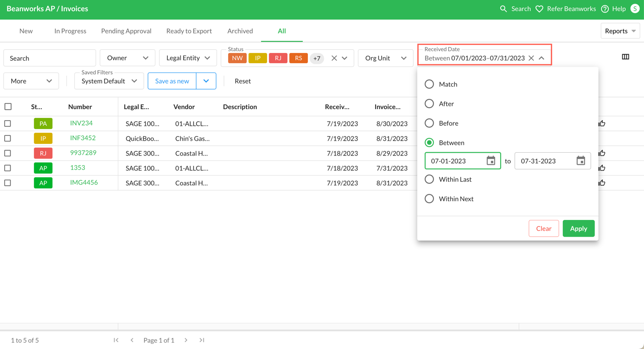The image size is (644, 349).
Task: Open invoice link INV234
Action: click(x=81, y=123)
